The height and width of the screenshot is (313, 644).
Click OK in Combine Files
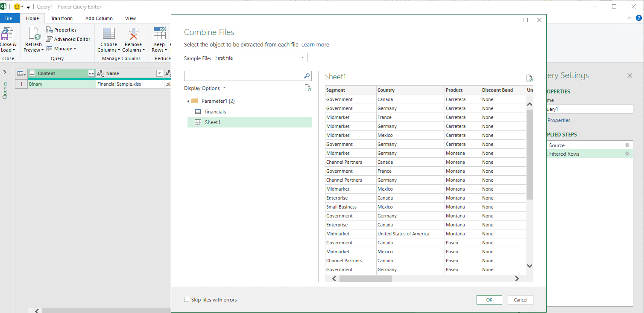(x=489, y=300)
